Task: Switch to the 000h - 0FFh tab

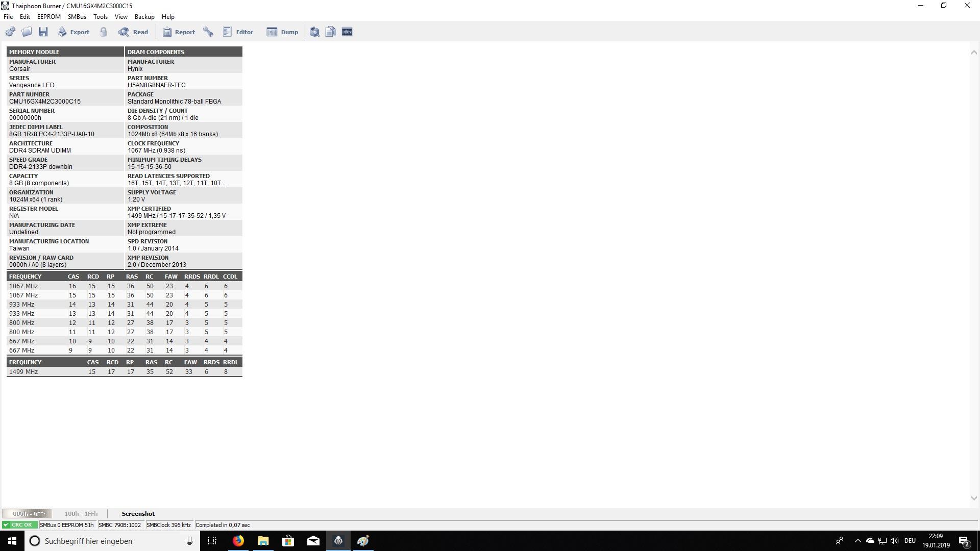Action: tap(29, 514)
